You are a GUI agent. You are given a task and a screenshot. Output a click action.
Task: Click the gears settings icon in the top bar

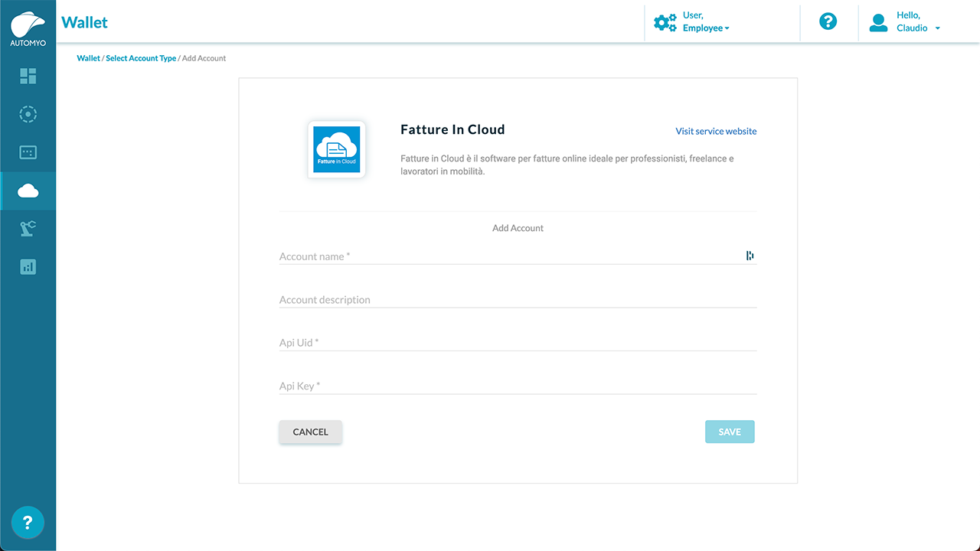(665, 22)
